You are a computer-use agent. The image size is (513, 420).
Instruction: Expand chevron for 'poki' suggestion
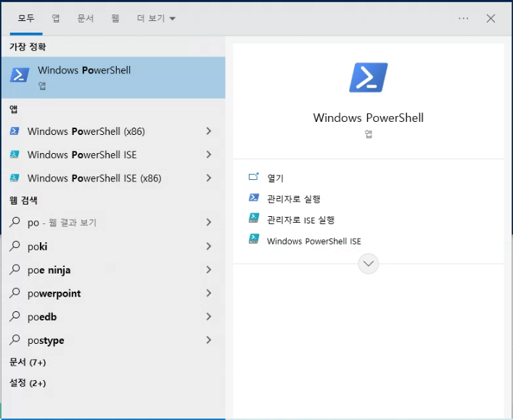(x=209, y=246)
